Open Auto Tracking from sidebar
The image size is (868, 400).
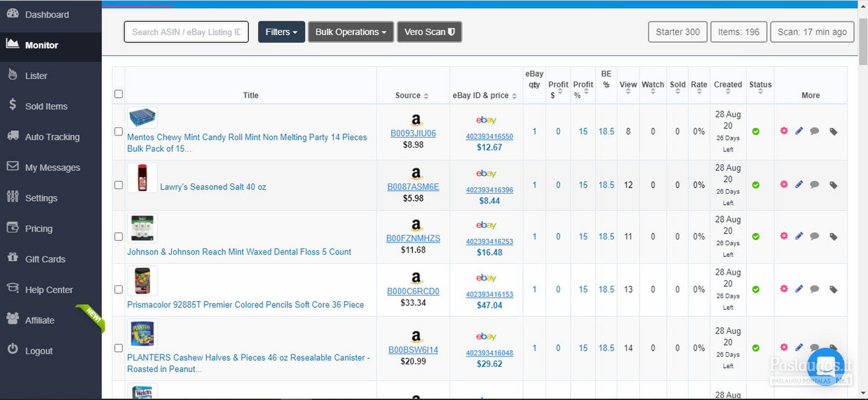(52, 137)
